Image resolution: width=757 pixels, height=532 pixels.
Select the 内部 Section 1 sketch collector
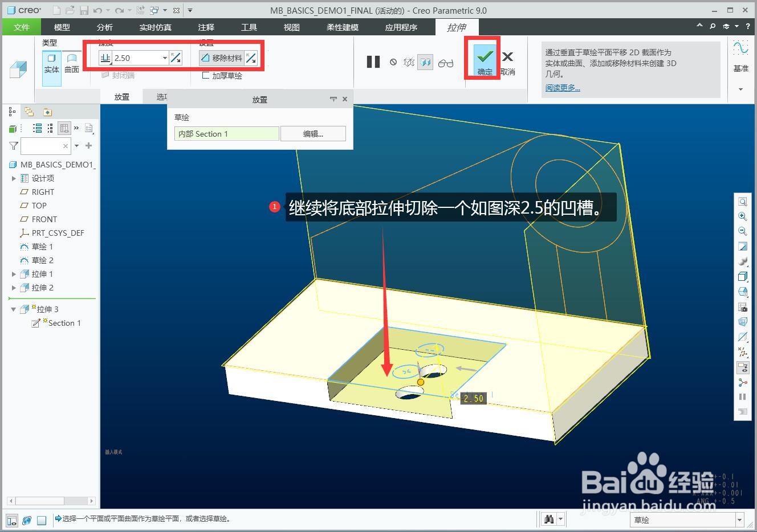[x=227, y=134]
